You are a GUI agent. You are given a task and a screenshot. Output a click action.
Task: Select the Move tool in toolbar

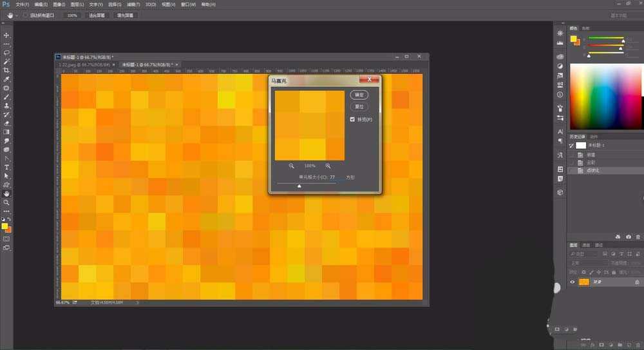click(x=7, y=35)
